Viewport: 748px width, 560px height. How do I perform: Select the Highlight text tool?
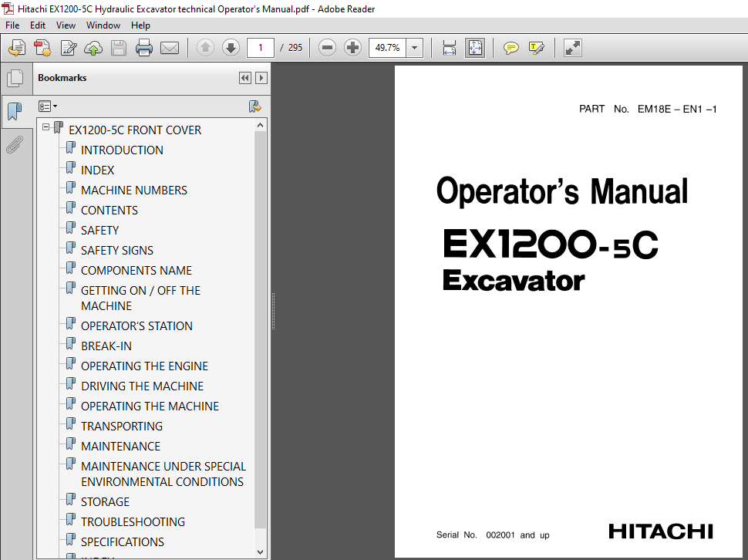[x=537, y=48]
